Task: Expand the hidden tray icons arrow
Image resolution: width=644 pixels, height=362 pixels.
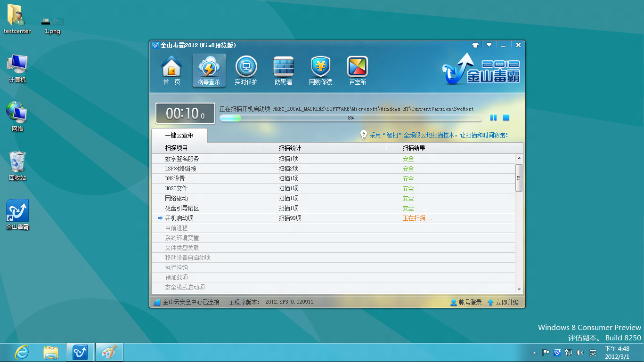Action: click(x=534, y=353)
